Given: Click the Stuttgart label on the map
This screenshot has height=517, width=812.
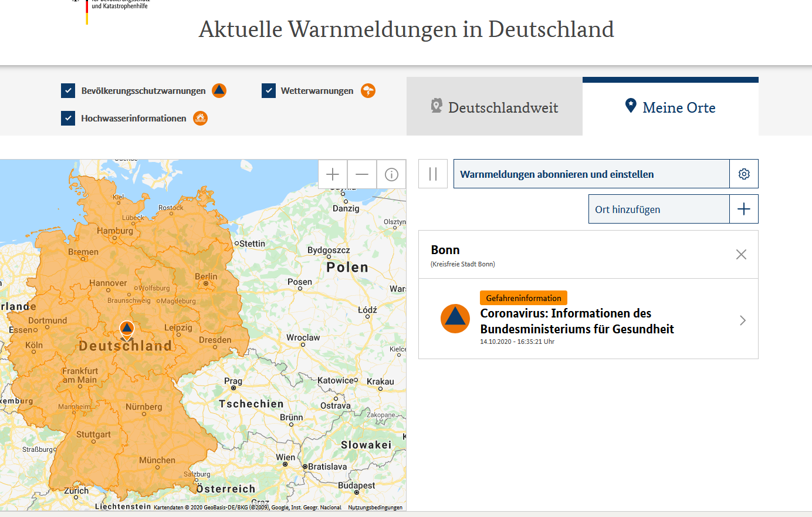Looking at the screenshot, I should 93,434.
